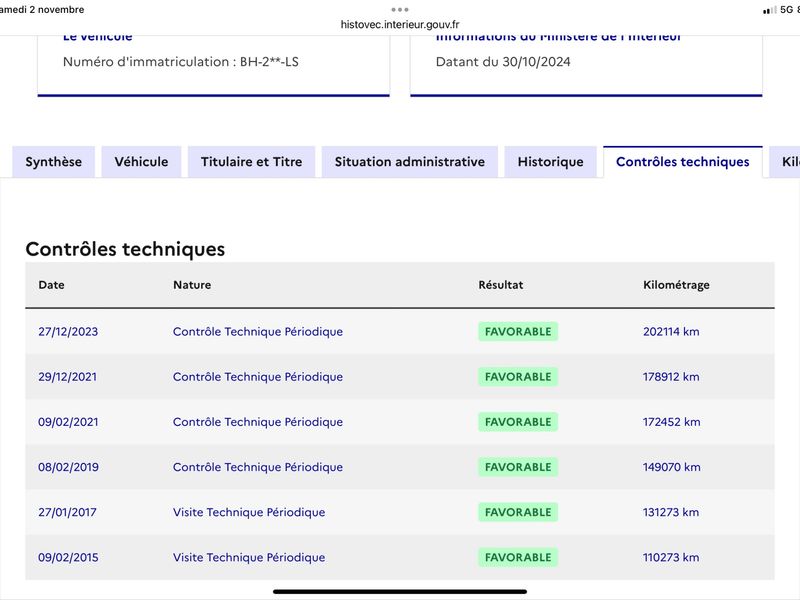Select the 131273 km mileage value
Image resolution: width=800 pixels, height=600 pixels.
pos(671,512)
